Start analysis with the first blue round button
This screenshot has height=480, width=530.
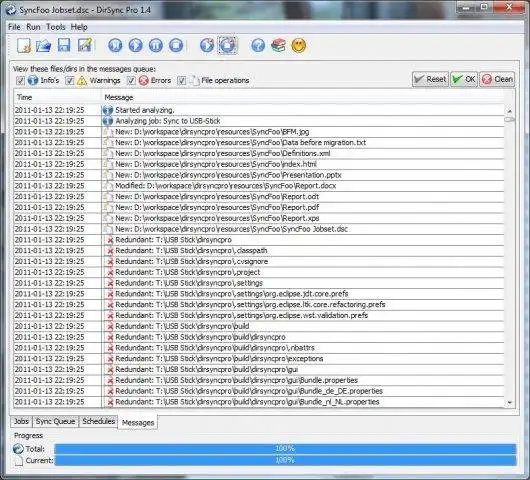[115, 45]
